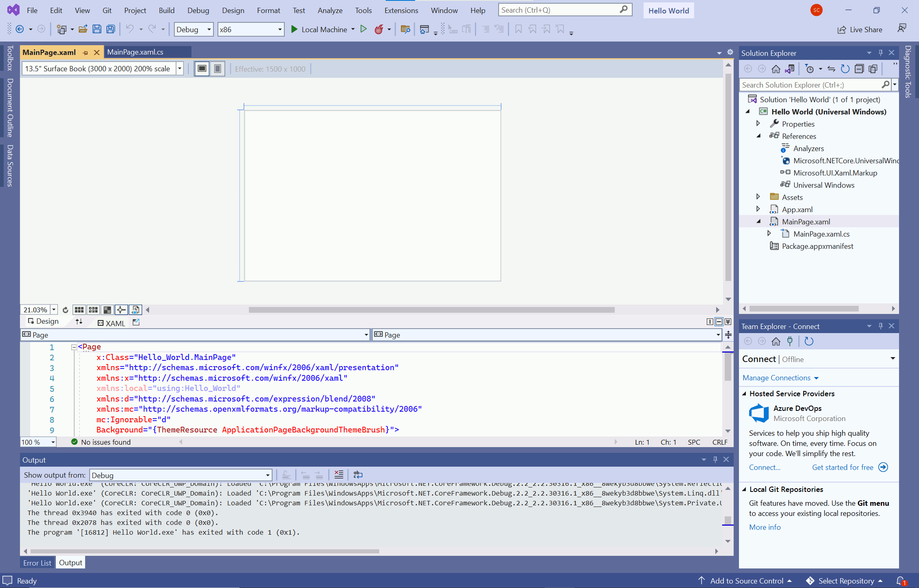This screenshot has height=588, width=919.
Task: Trigger Hot Reload with the flame icon
Action: [379, 29]
